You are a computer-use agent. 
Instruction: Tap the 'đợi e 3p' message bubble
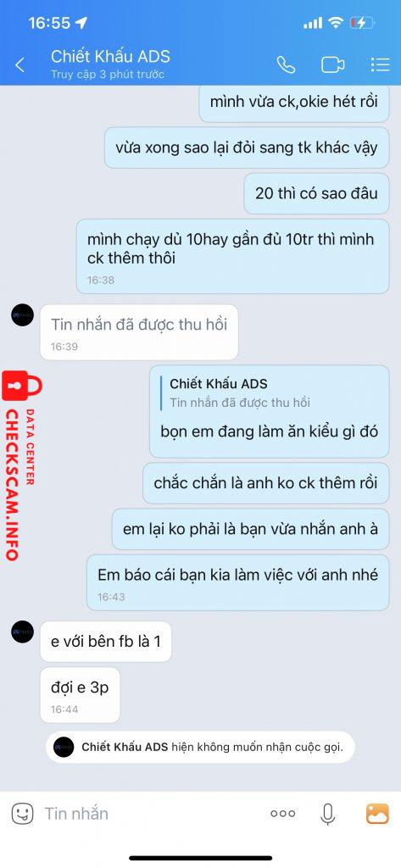point(80,695)
